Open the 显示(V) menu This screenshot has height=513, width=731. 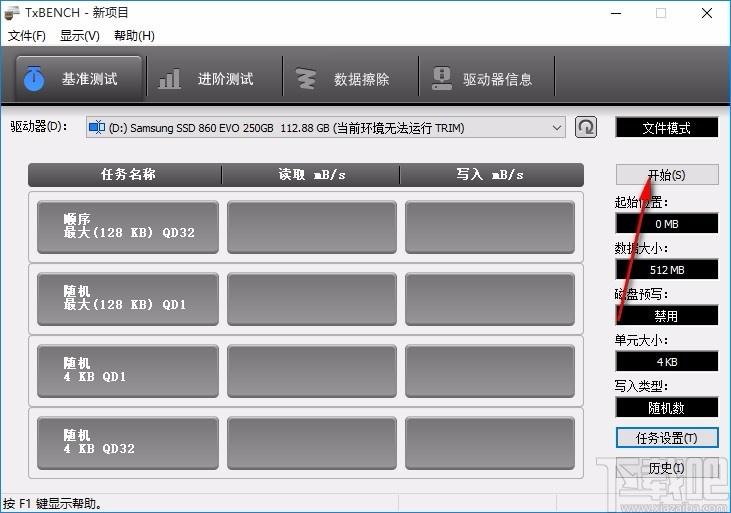pyautogui.click(x=80, y=36)
